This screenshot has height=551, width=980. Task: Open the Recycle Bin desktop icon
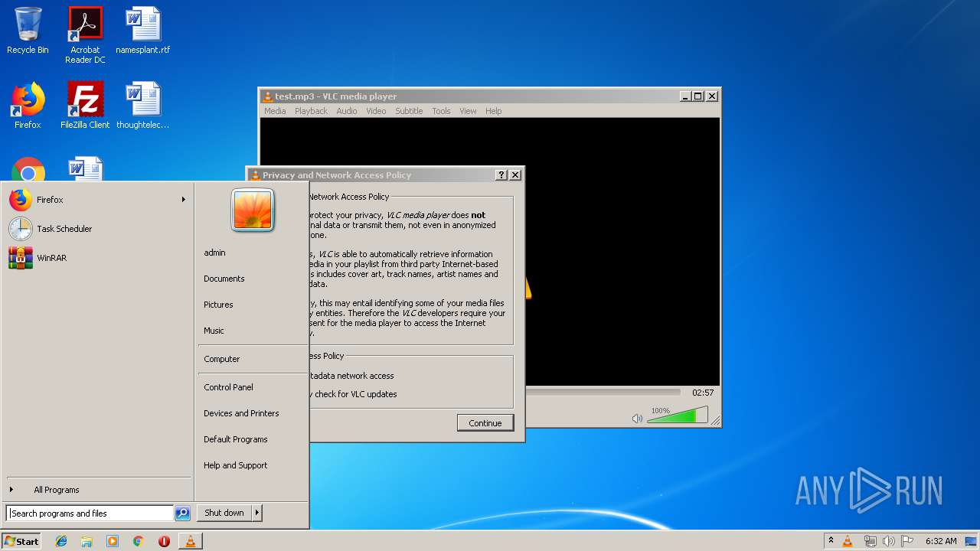click(x=28, y=31)
